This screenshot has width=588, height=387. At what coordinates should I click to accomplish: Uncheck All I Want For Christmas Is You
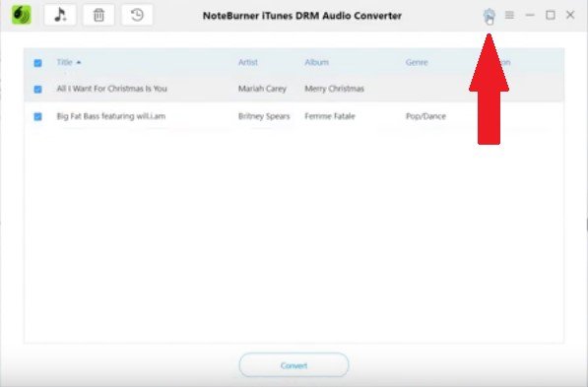click(x=37, y=89)
